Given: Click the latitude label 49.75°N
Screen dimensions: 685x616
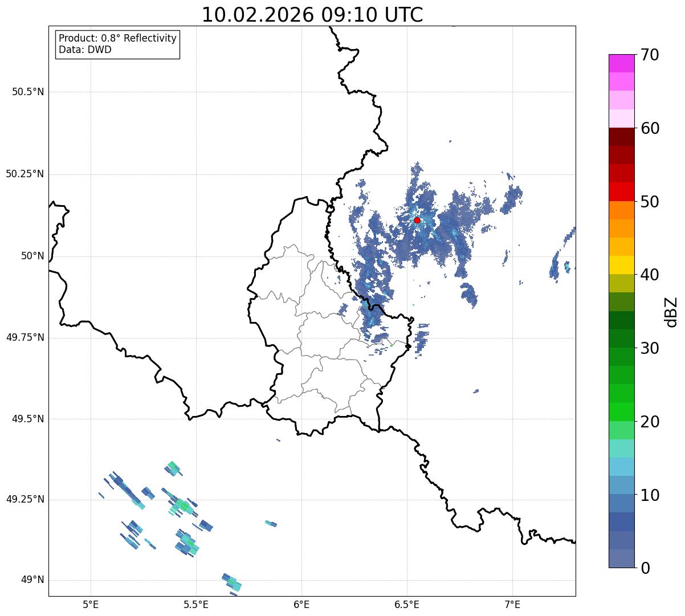Looking at the screenshot, I should click(25, 337).
